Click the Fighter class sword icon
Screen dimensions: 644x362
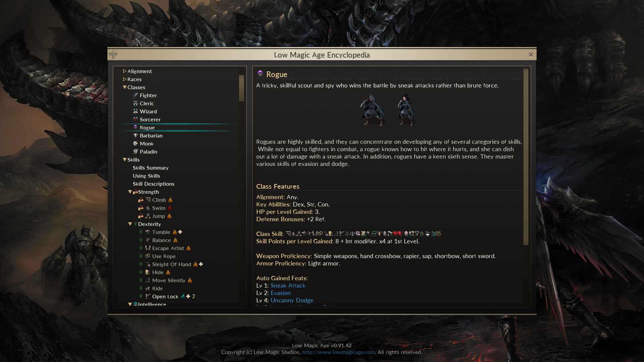click(136, 95)
